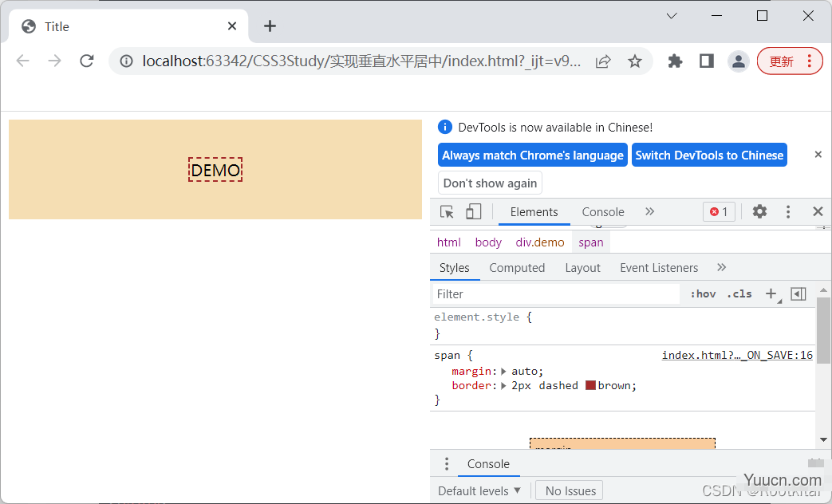
Task: Click the browser back arrow
Action: [23, 61]
